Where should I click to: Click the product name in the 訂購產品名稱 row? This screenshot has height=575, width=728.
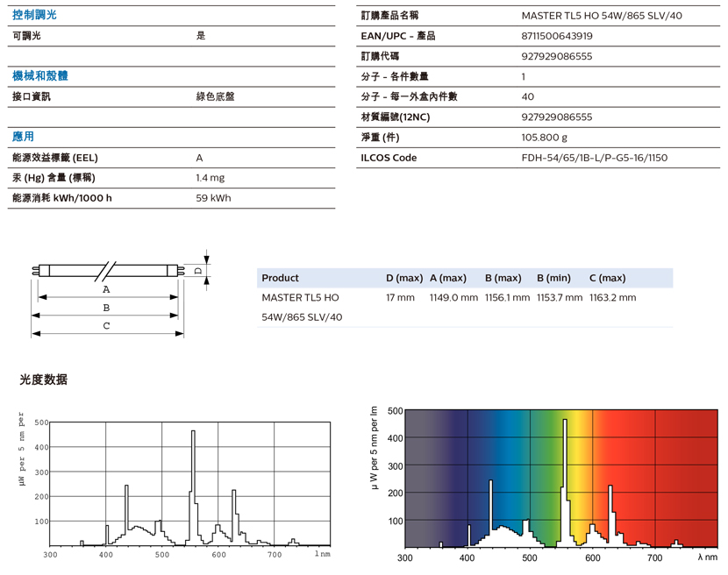coord(602,16)
